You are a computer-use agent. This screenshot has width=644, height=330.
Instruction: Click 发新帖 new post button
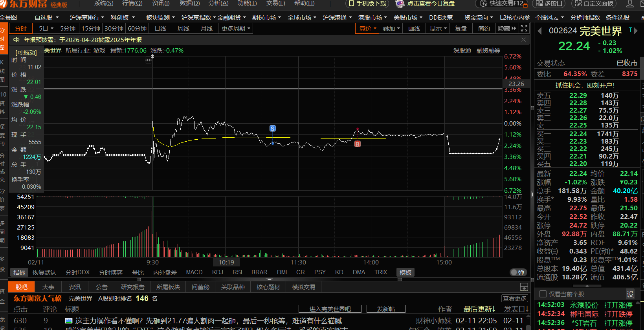(x=386, y=309)
